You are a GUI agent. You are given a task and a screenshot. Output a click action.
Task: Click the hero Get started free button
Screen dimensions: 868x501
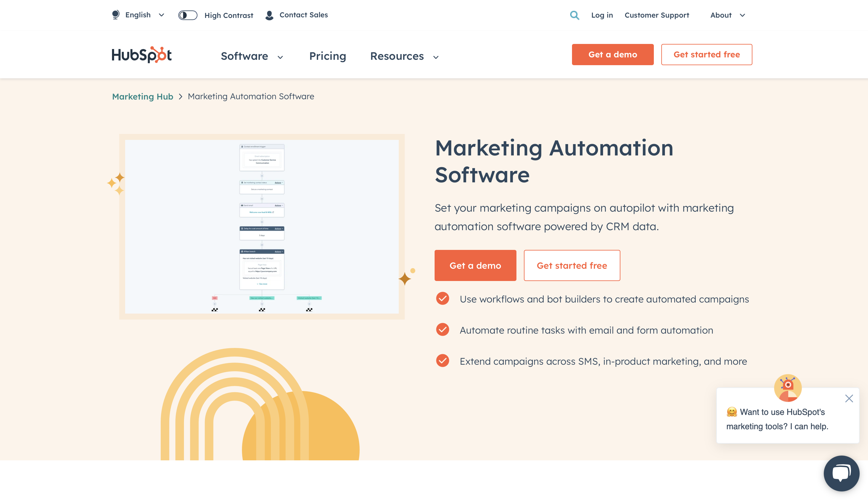(572, 265)
